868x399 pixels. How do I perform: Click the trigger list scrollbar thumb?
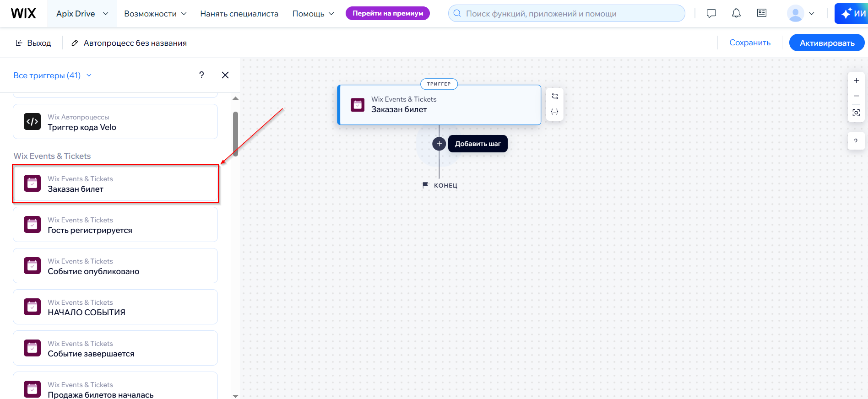pyautogui.click(x=235, y=134)
